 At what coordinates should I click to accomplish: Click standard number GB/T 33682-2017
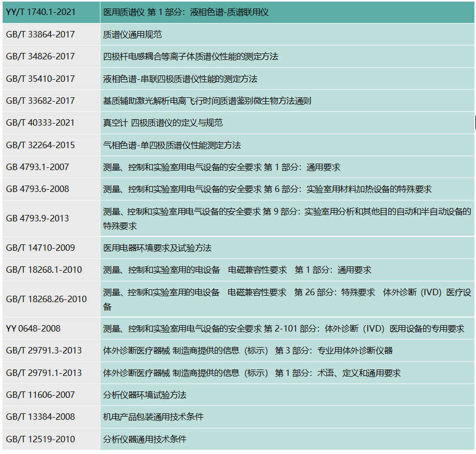pos(41,101)
